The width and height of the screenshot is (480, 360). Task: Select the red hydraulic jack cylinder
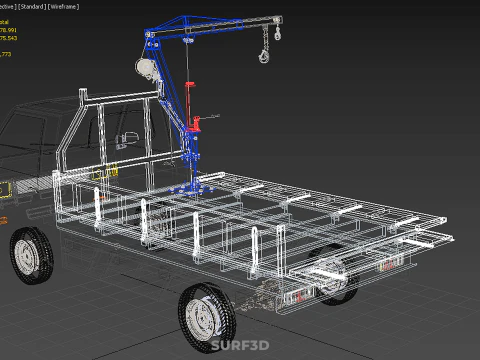tap(190, 106)
